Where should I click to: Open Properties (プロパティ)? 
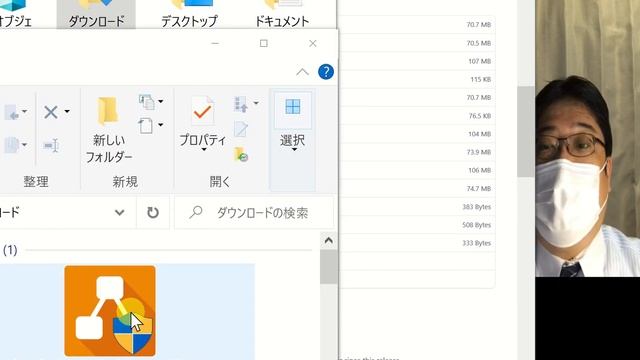[x=203, y=121]
